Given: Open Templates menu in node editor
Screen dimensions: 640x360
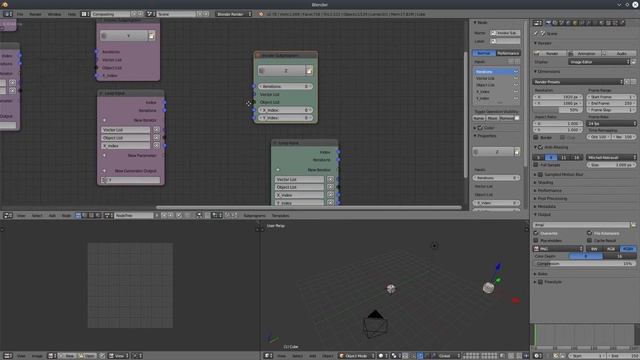Looking at the screenshot, I should click(x=280, y=215).
